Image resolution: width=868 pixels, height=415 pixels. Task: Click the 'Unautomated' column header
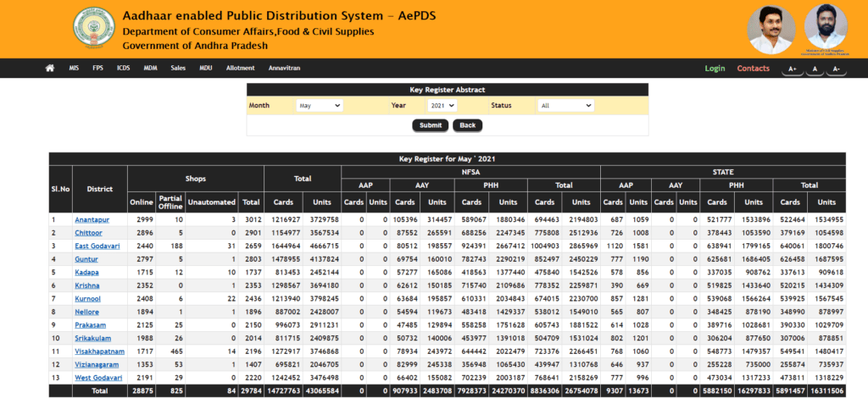pos(212,202)
